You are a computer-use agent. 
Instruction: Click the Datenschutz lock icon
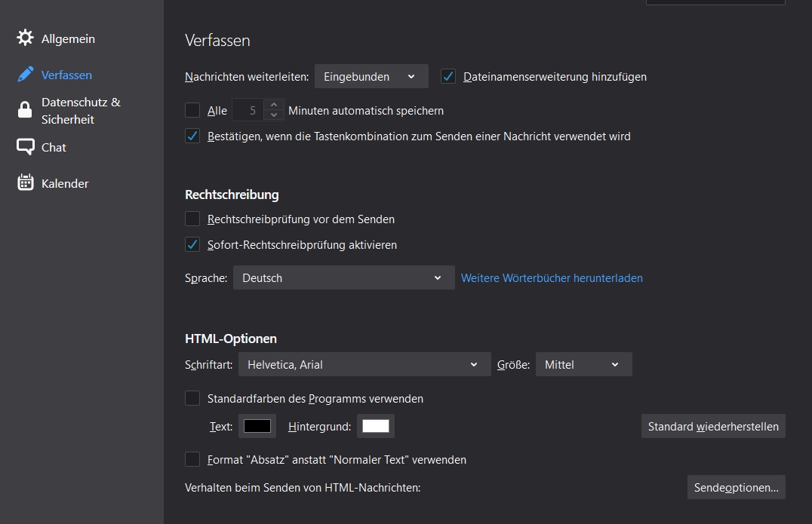click(25, 109)
